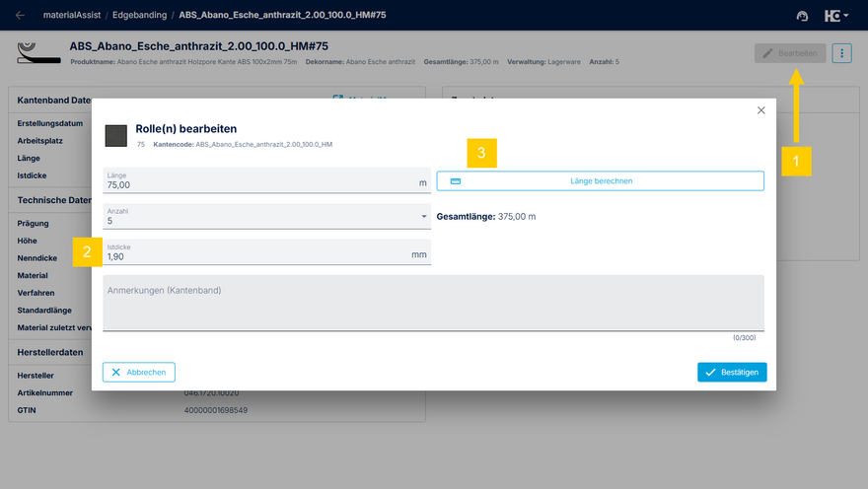This screenshot has width=868, height=489.
Task: Click the edgeband roll icon in page header
Action: (36, 51)
